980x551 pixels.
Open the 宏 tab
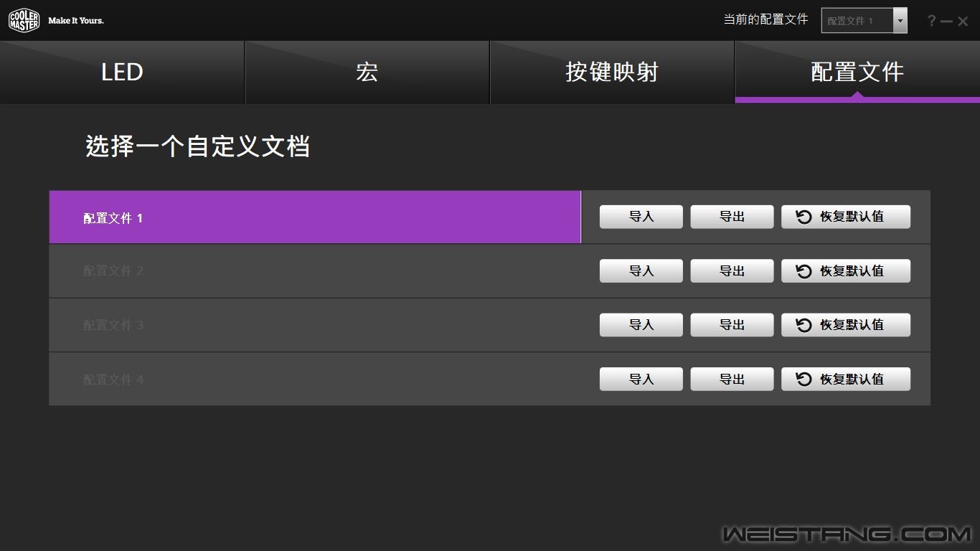pos(367,72)
